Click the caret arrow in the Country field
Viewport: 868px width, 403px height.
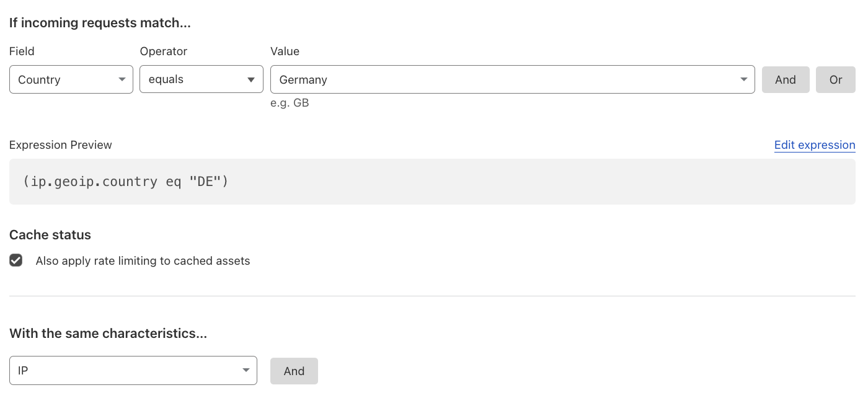[x=122, y=80]
